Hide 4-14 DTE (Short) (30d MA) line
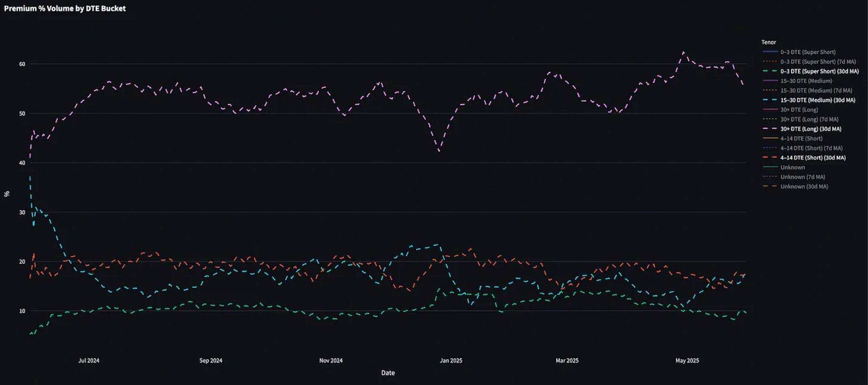This screenshot has height=385, width=868. (x=804, y=157)
